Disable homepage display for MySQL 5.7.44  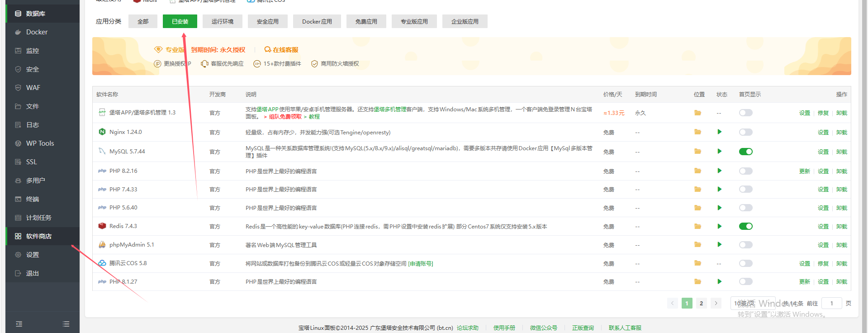click(x=746, y=152)
